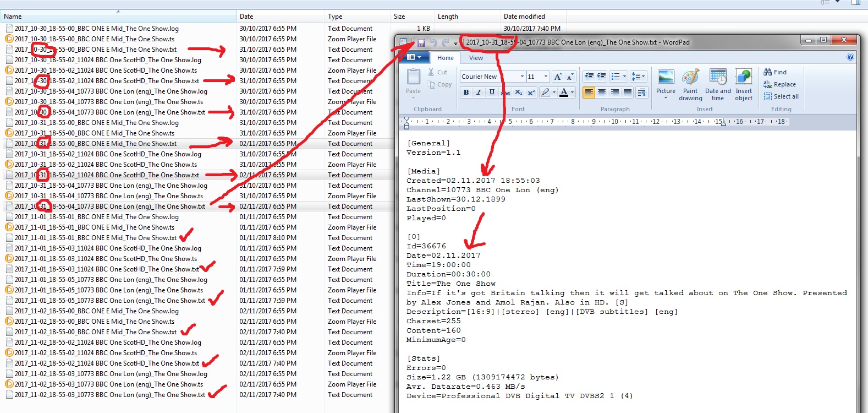
Task: Toggle Bold formatting
Action: 466,93
